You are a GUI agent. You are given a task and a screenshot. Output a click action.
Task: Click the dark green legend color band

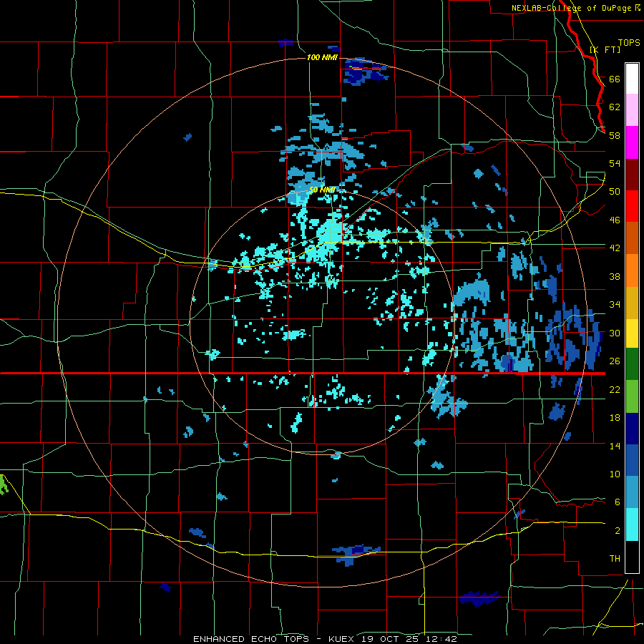click(632, 364)
